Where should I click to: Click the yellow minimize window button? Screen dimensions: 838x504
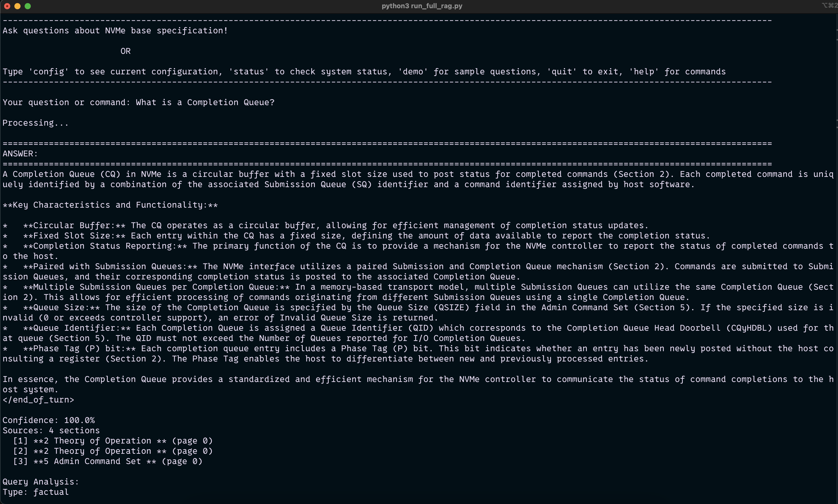click(x=17, y=6)
